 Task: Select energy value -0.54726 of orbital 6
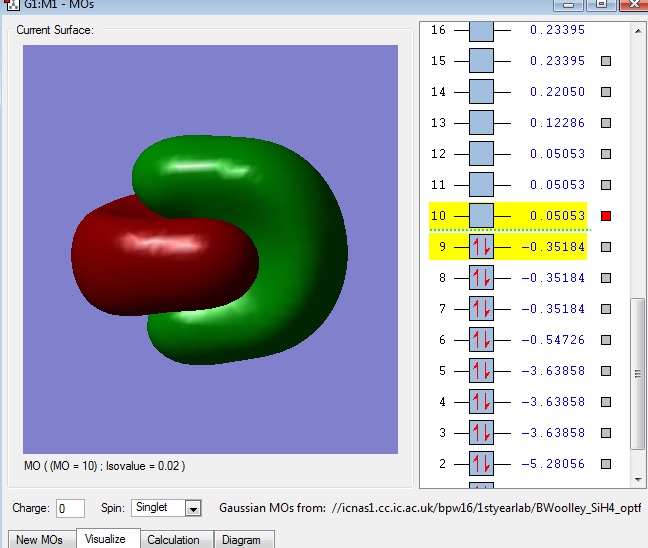tap(553, 340)
